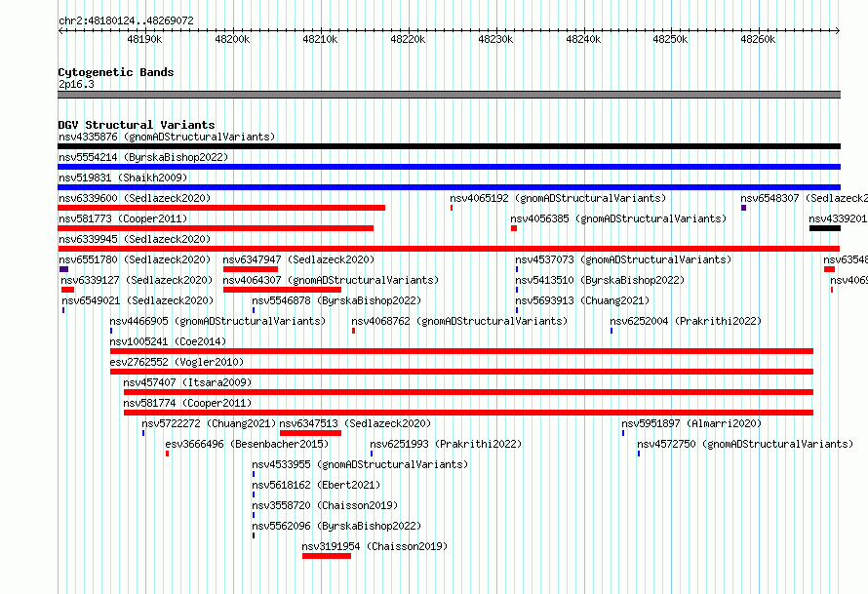Select the black nsv4339201 variant bar
The width and height of the screenshot is (868, 594).
825,228
